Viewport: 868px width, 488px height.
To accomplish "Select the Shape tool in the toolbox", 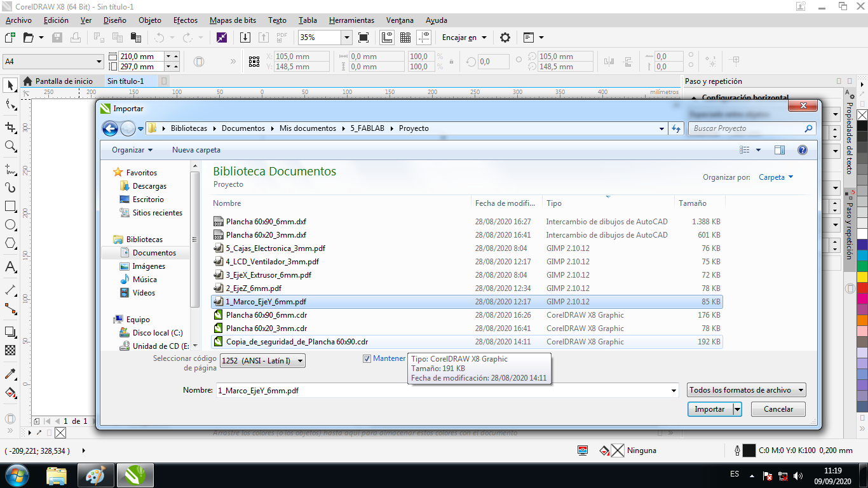I will coord(10,105).
